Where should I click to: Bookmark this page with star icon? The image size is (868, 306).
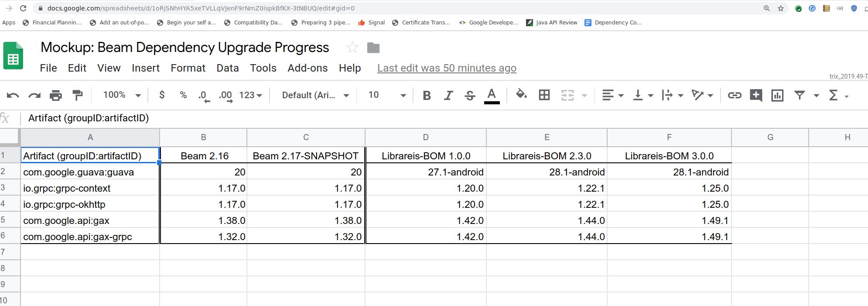(781, 8)
